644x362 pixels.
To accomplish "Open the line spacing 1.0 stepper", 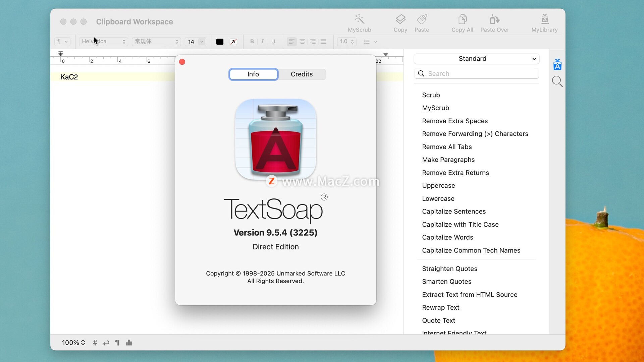I will click(x=346, y=42).
